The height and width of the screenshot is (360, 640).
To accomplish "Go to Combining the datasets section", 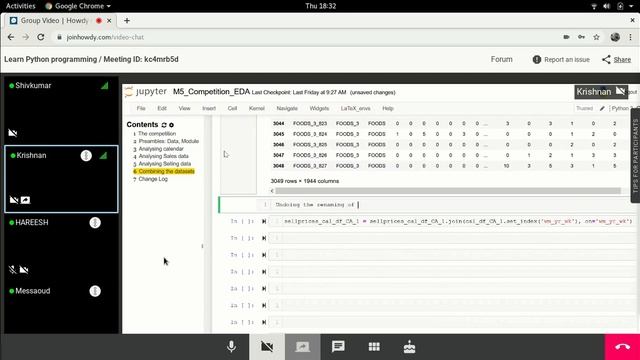I will (166, 171).
